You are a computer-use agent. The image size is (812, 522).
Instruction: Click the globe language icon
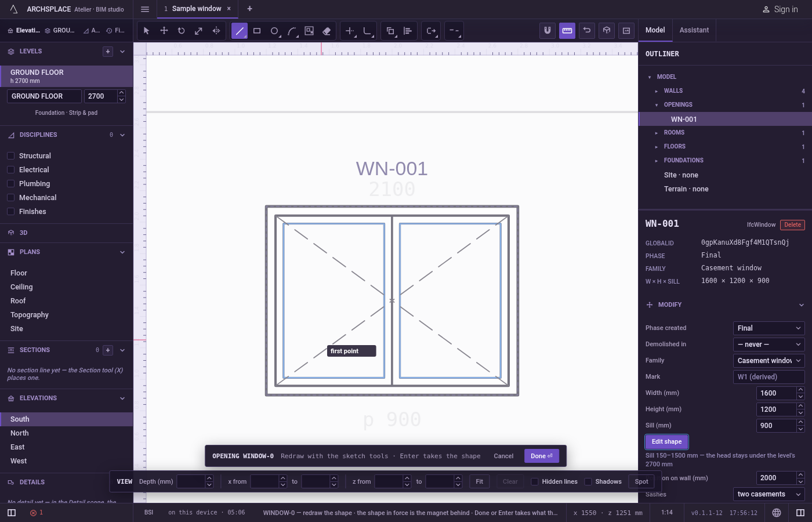click(x=777, y=513)
